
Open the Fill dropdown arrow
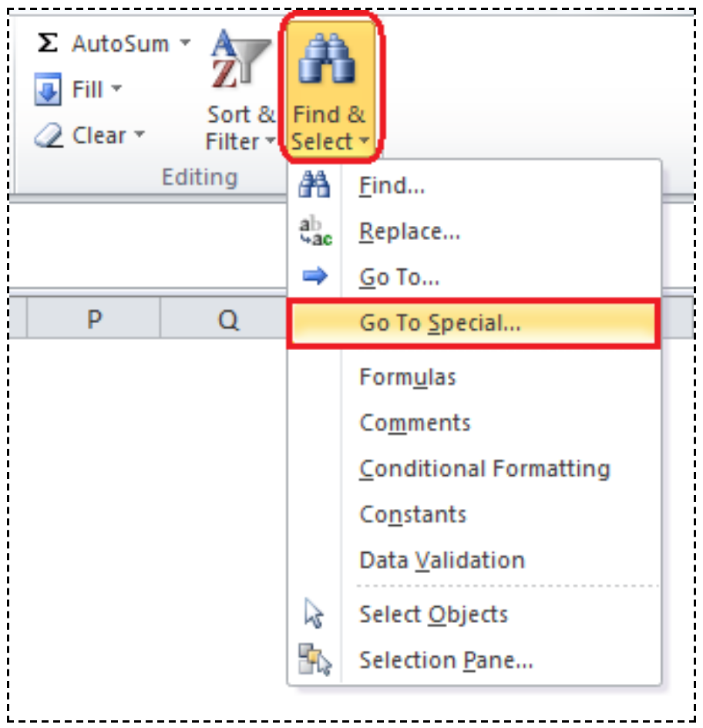[x=117, y=89]
